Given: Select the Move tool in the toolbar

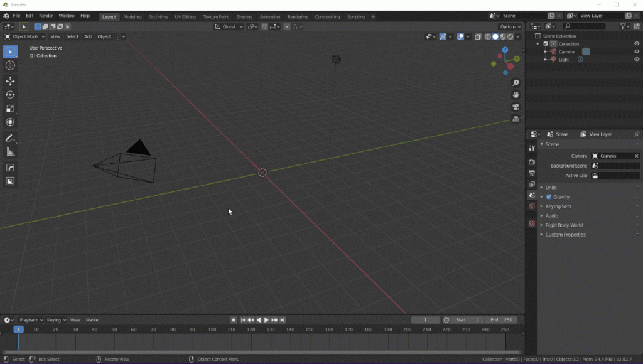Looking at the screenshot, I should pyautogui.click(x=10, y=81).
